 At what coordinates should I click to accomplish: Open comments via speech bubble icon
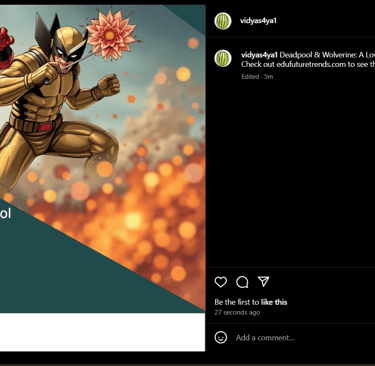coord(242,282)
